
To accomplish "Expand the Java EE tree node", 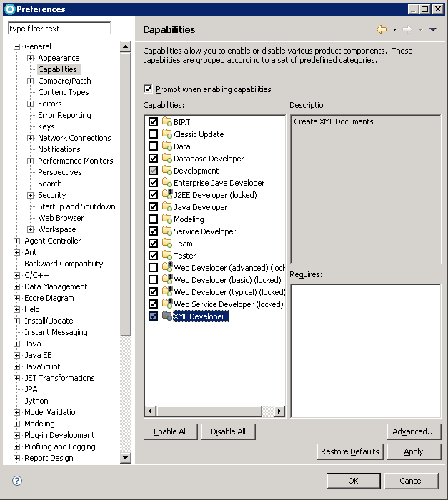I will (17, 355).
